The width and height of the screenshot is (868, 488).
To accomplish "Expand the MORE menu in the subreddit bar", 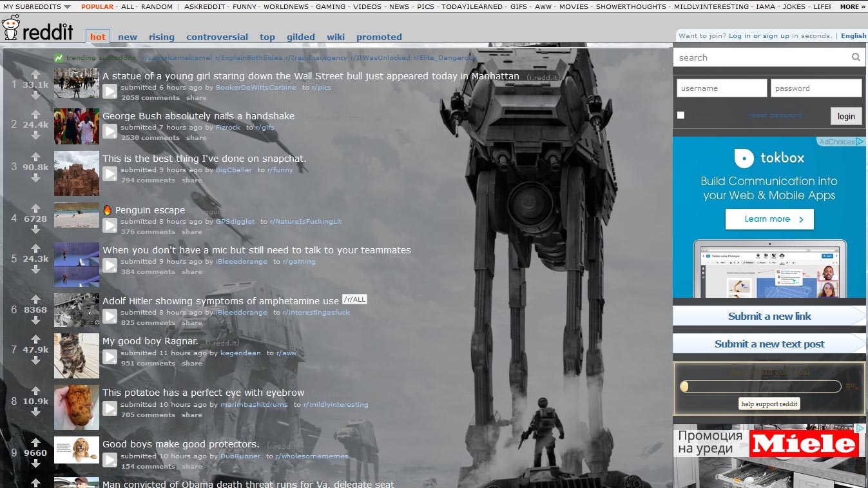I will point(851,6).
